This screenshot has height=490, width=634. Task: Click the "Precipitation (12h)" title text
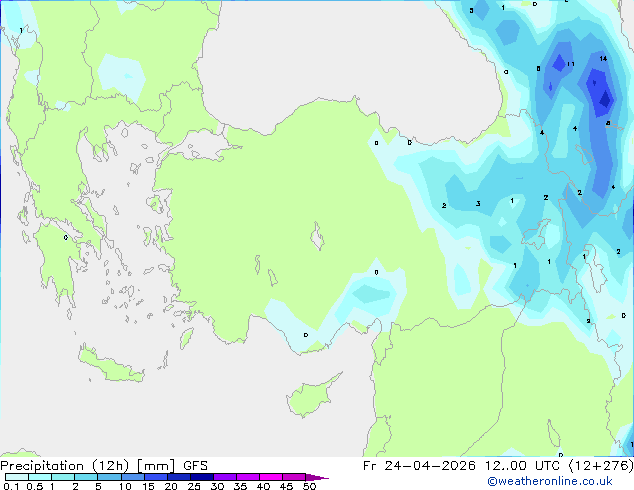pos(65,466)
